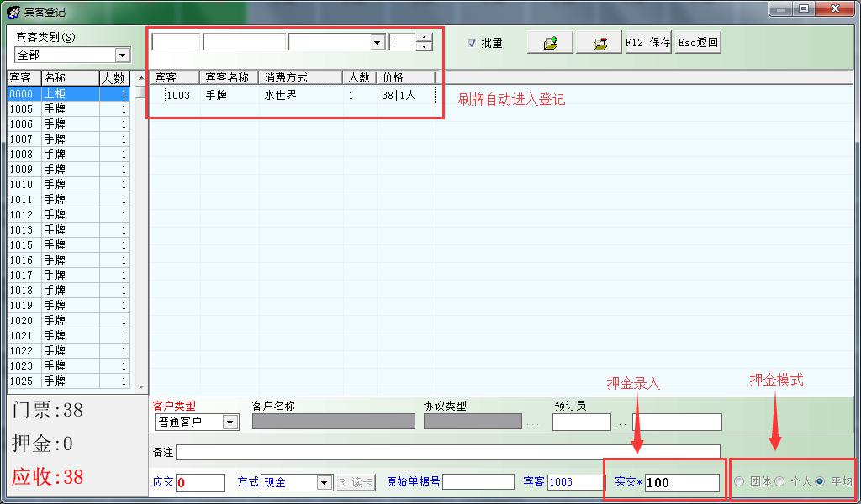Select the 团体 deposit mode radio
The width and height of the screenshot is (861, 504).
[x=739, y=481]
